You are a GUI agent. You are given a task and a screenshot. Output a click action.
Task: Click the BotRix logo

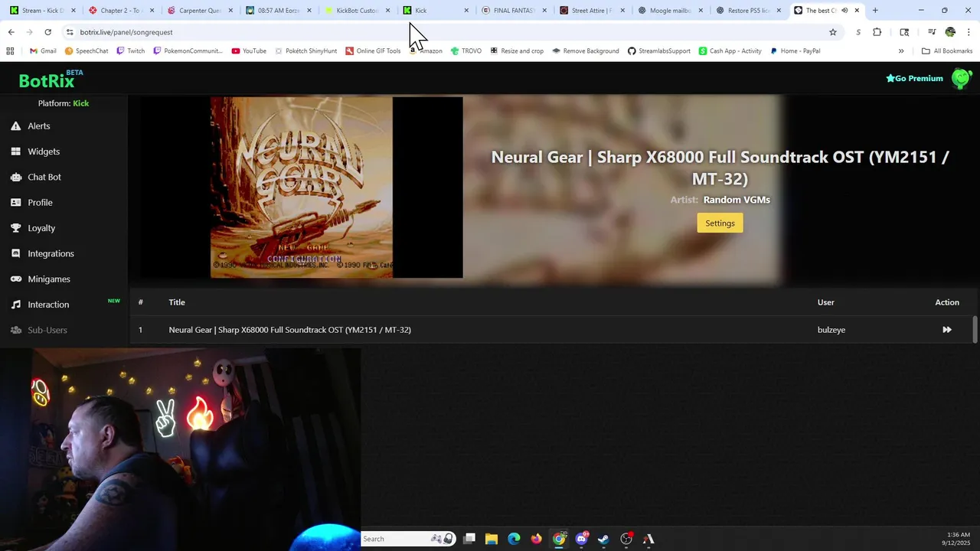46,80
